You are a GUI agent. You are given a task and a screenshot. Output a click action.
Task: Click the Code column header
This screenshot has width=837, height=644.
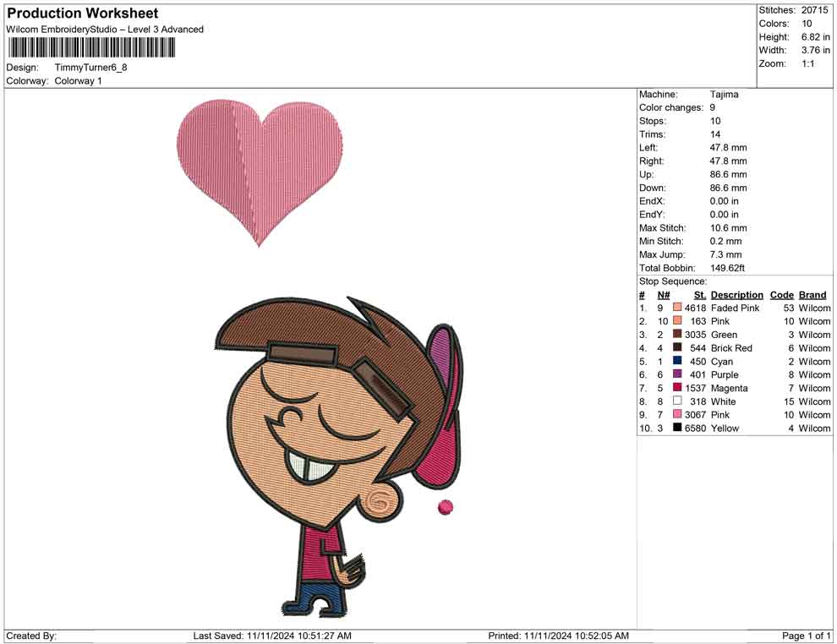(782, 295)
